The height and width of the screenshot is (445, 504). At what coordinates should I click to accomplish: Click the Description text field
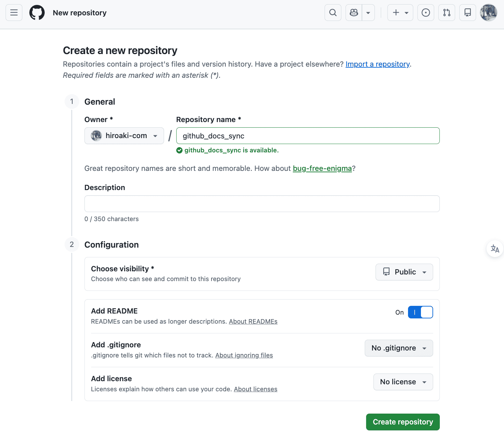tap(262, 203)
